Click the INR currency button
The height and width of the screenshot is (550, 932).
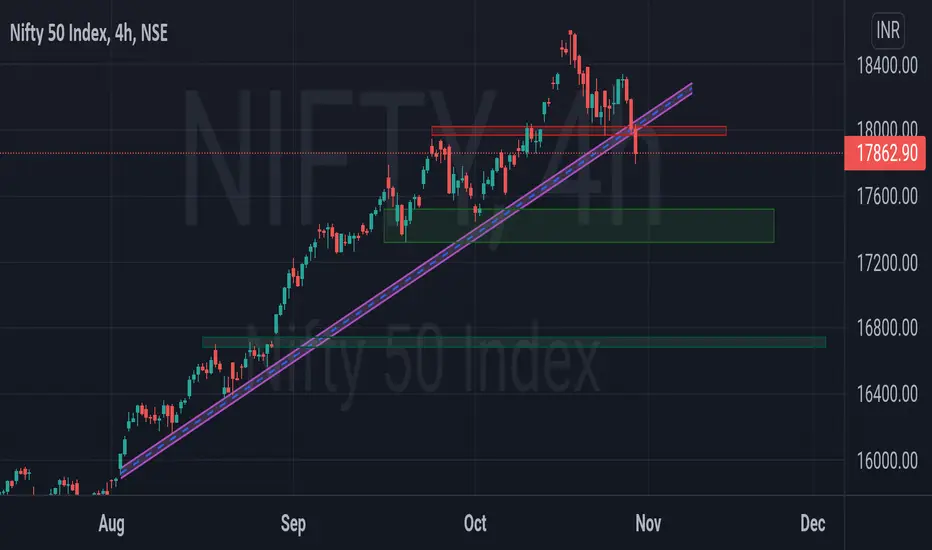pyautogui.click(x=888, y=30)
